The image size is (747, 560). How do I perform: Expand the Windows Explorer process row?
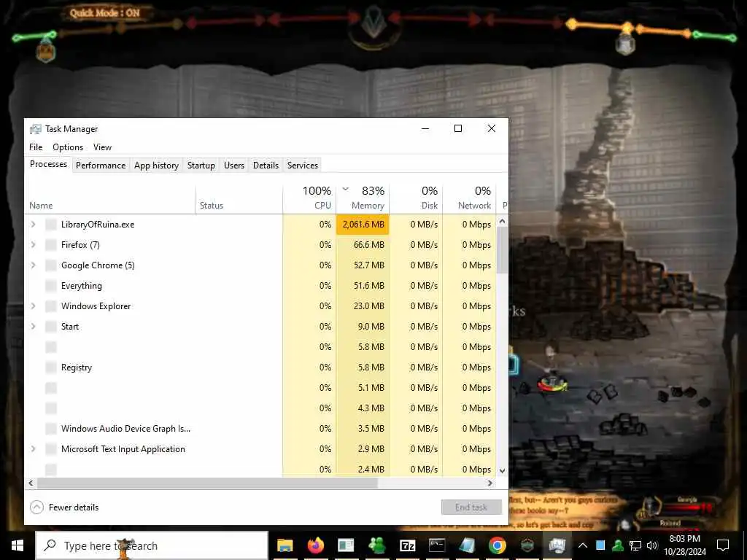[33, 306]
